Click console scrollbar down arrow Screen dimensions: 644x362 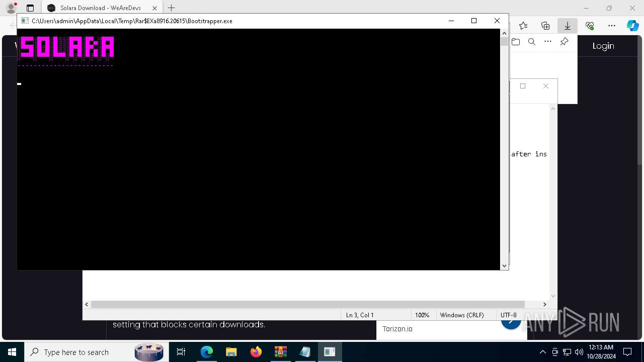[x=504, y=265]
